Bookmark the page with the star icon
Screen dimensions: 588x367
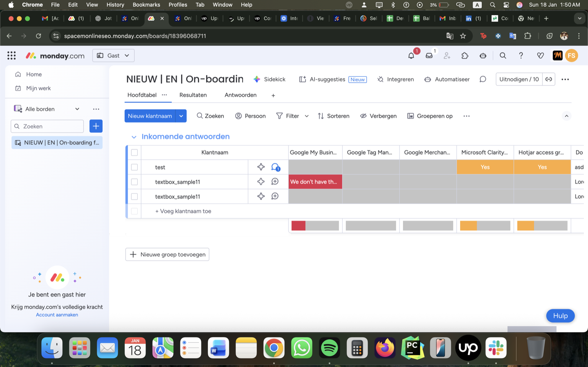[x=463, y=36]
